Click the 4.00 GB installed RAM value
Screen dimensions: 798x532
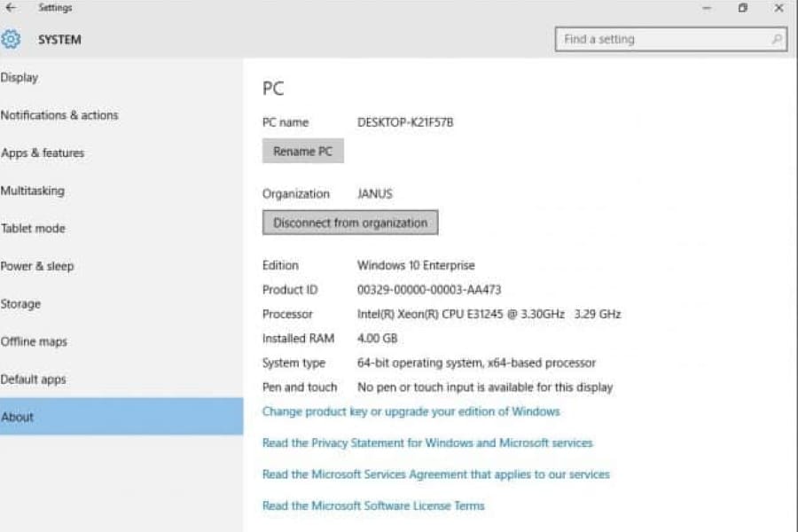tap(377, 339)
